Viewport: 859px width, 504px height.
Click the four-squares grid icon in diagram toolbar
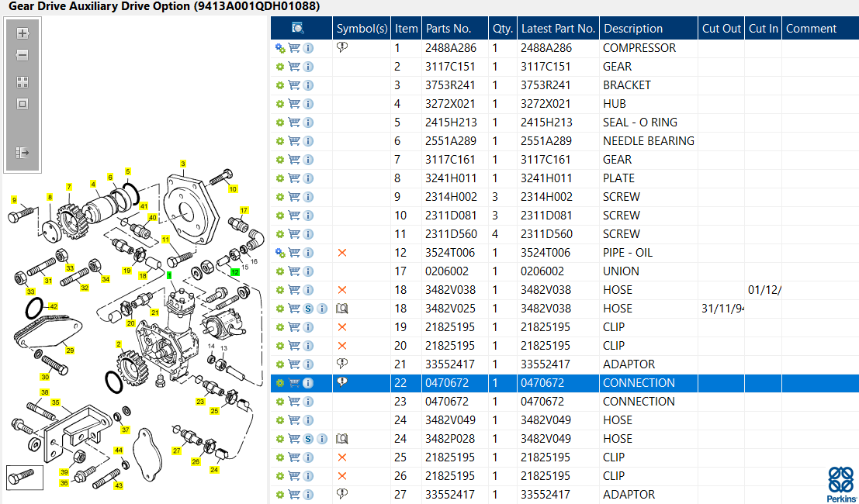coord(23,82)
